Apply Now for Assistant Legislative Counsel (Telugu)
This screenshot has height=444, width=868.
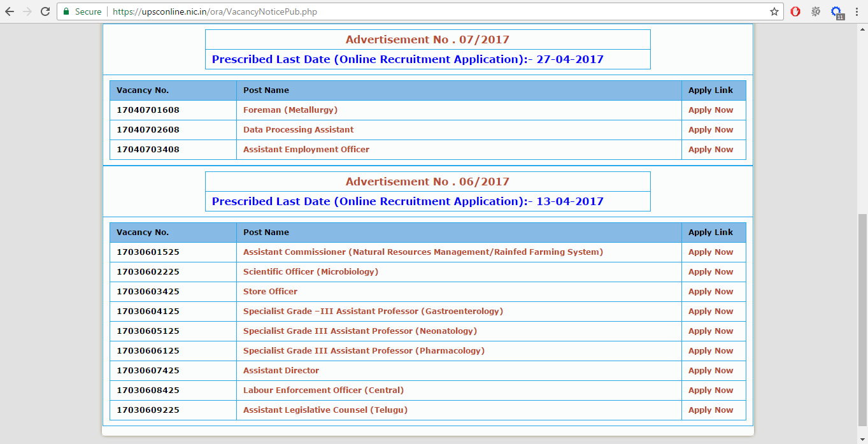pos(710,410)
